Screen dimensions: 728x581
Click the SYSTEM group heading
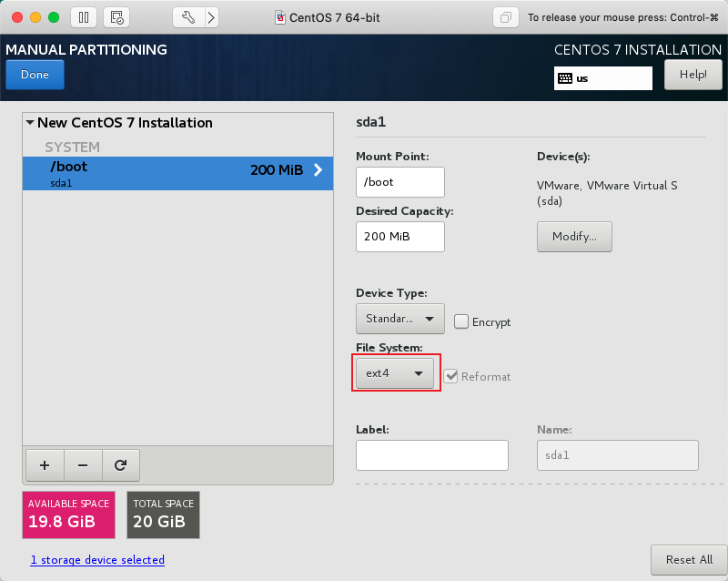73,148
